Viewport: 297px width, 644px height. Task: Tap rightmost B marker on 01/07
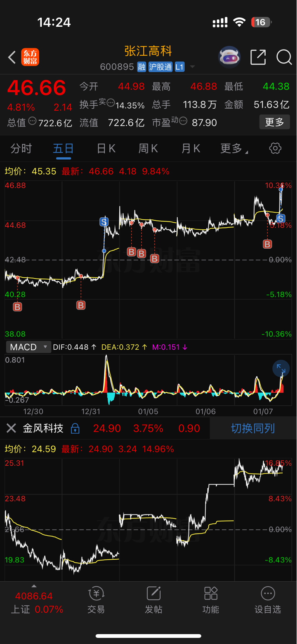point(267,244)
